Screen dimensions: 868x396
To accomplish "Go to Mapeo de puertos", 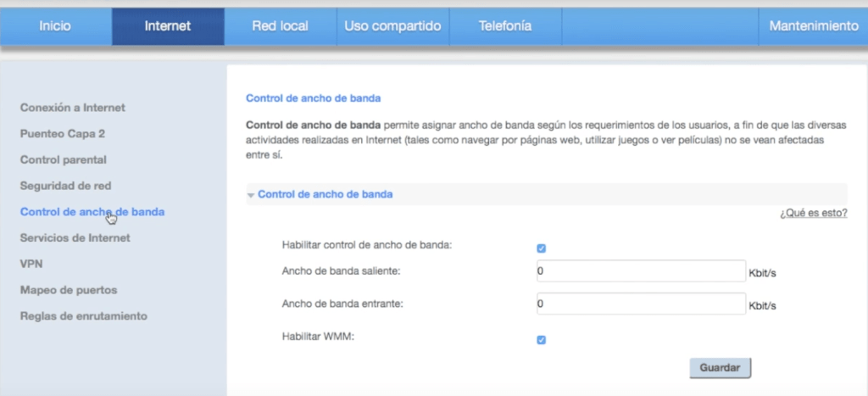I will [69, 290].
